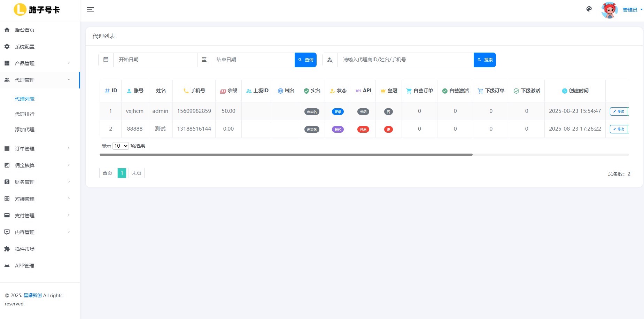644x319 pixels.
Task: Click the blue 查询 button
Action: coord(305,60)
